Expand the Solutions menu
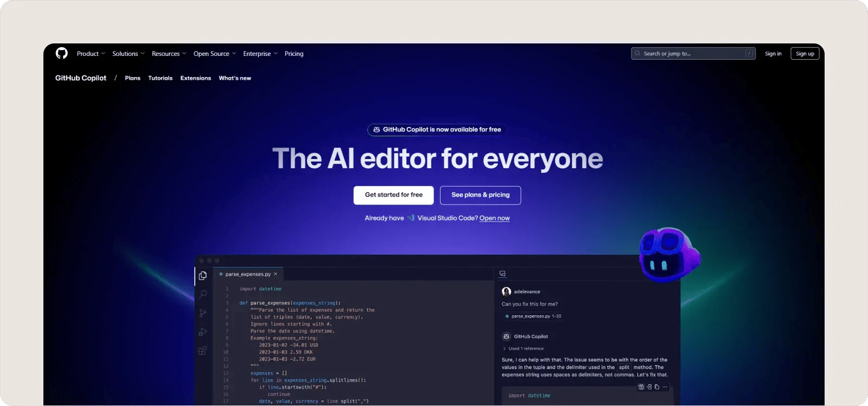Viewport: 868px width, 406px height. [x=129, y=54]
